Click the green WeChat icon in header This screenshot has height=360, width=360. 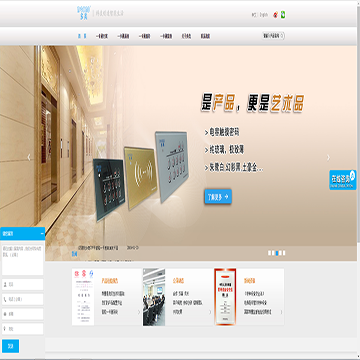[283, 15]
